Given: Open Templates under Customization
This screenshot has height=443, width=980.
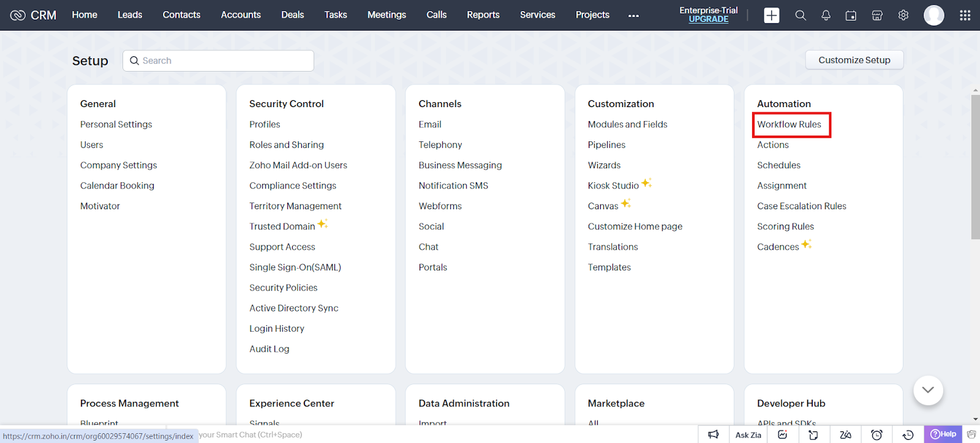Looking at the screenshot, I should click(609, 267).
